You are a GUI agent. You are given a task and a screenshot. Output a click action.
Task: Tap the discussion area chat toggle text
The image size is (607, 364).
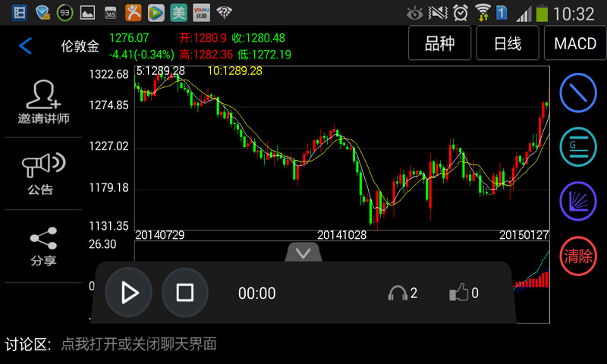point(139,344)
